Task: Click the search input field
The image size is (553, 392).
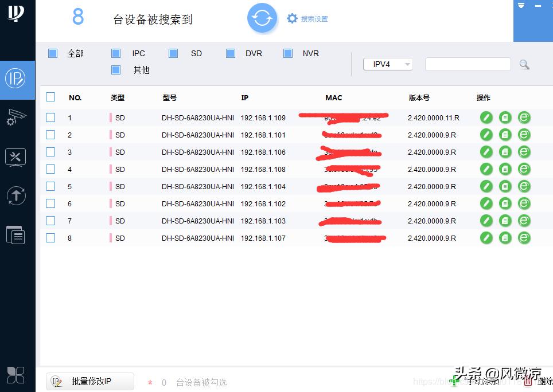Action: (x=468, y=64)
